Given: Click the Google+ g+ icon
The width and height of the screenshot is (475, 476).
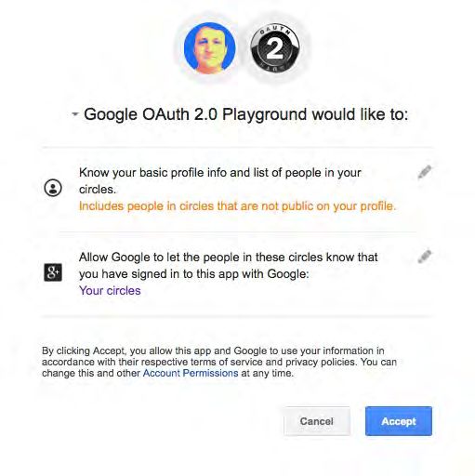Looking at the screenshot, I should [53, 272].
